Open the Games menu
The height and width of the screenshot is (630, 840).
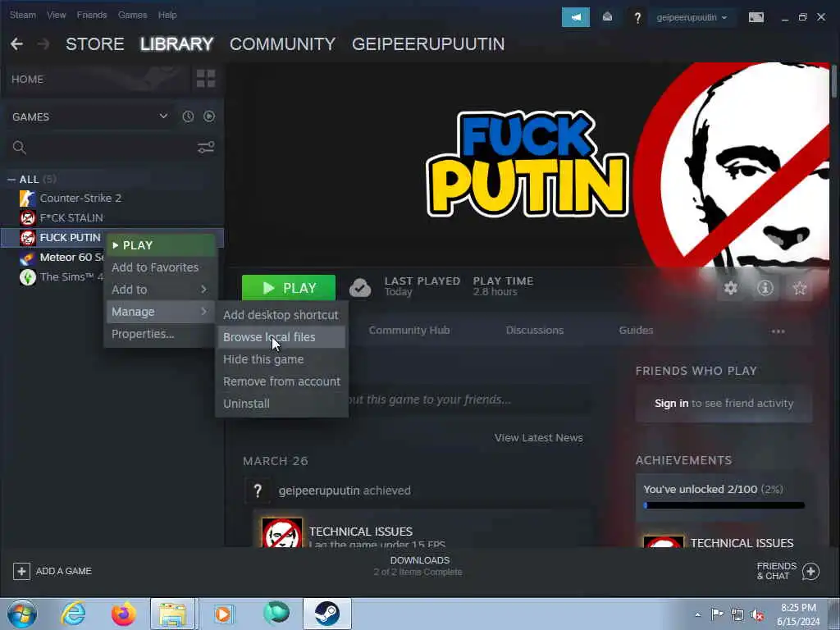pyautogui.click(x=132, y=15)
